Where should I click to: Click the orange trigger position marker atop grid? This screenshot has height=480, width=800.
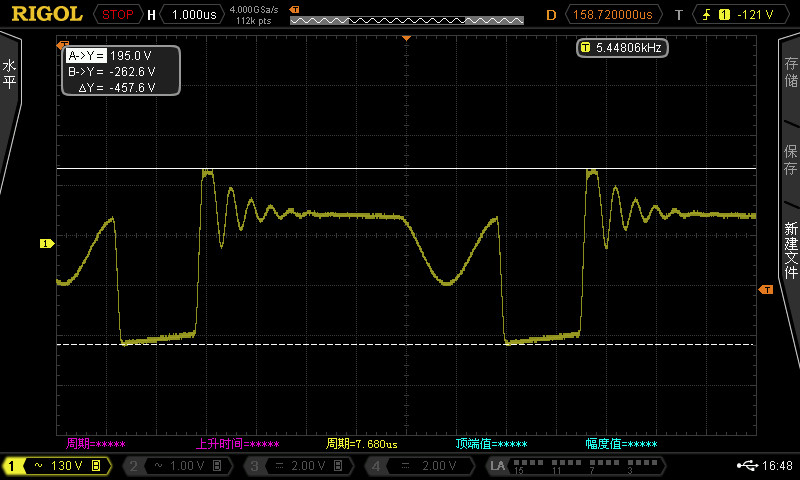click(x=406, y=37)
